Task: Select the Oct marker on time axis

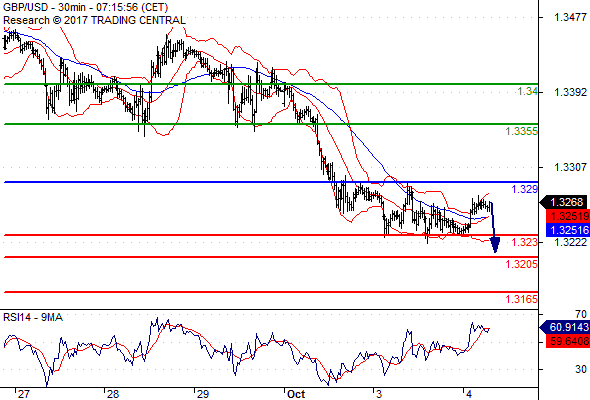Action: [296, 394]
